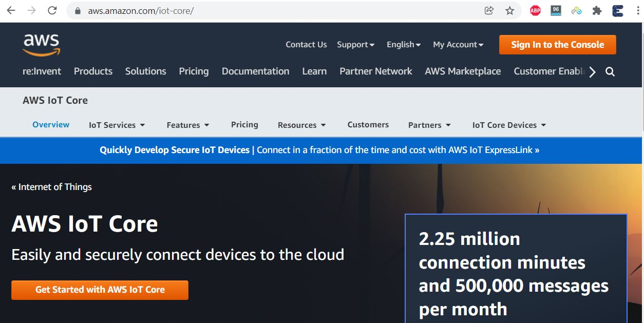The height and width of the screenshot is (323, 644).
Task: Select Pricing tab under AWS IoT Core
Action: click(x=244, y=124)
